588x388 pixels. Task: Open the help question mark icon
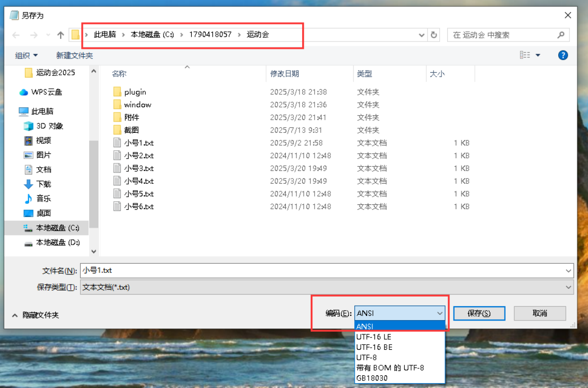point(563,55)
